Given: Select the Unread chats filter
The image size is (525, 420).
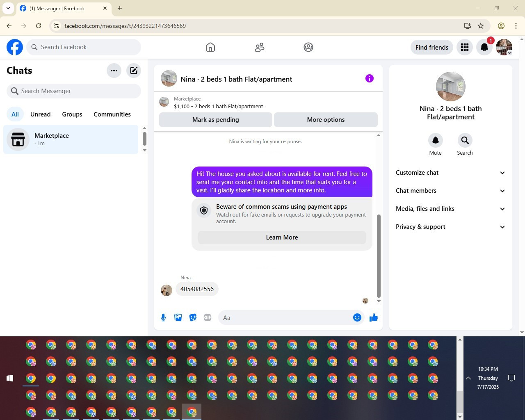Looking at the screenshot, I should (40, 114).
